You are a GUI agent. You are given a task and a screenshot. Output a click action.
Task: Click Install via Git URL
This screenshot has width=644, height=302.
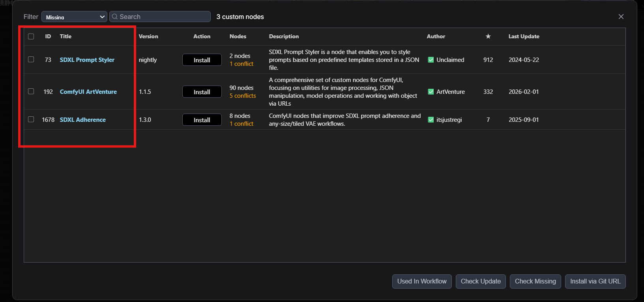[x=595, y=281]
